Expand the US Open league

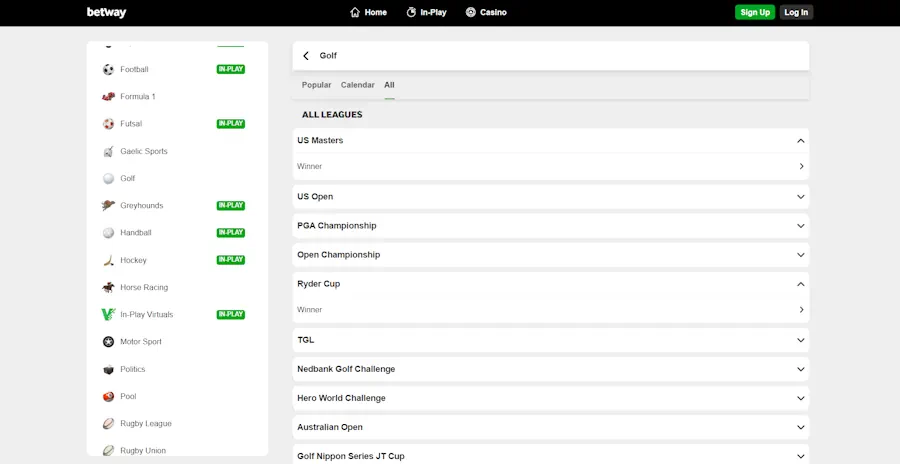click(801, 197)
